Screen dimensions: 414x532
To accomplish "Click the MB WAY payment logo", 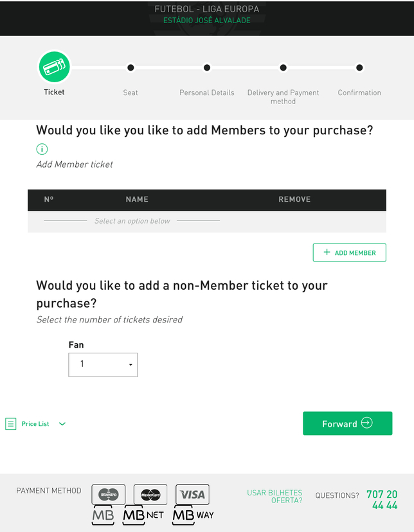I will pyautogui.click(x=193, y=515).
